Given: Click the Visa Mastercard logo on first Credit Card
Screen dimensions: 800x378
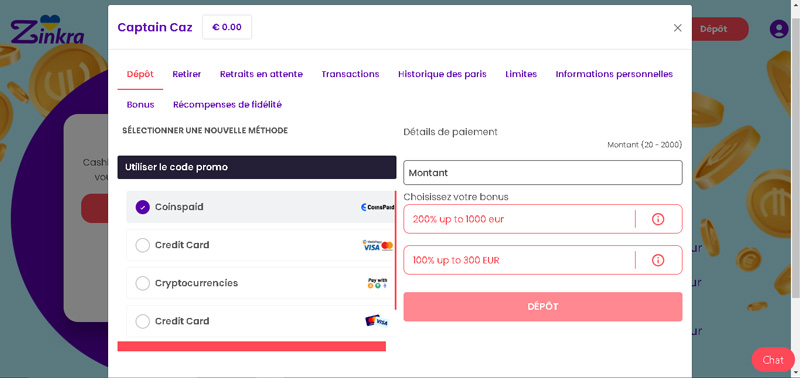Looking at the screenshot, I should click(x=378, y=245).
